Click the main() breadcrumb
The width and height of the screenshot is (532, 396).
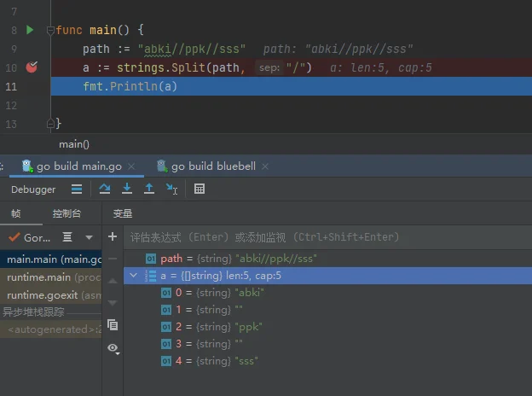point(74,145)
